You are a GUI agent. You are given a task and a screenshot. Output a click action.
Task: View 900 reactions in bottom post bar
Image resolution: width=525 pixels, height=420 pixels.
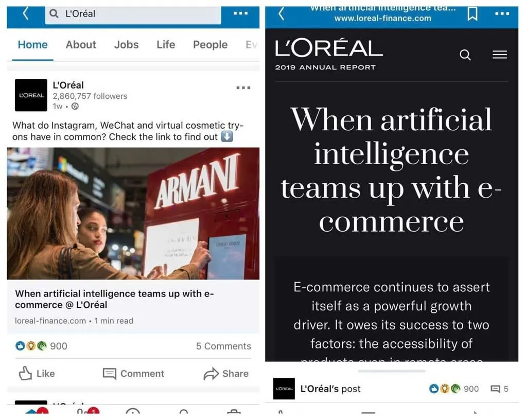453,389
